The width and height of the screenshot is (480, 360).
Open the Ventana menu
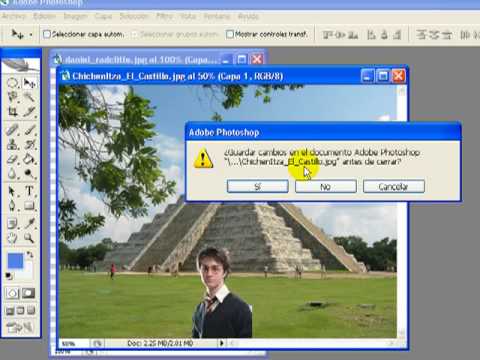[x=217, y=16]
